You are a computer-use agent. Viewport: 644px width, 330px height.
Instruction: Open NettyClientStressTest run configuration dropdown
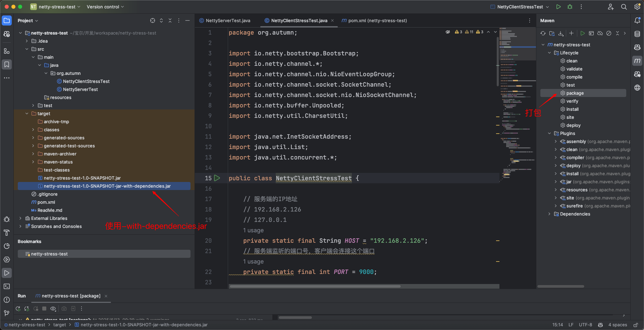tap(520, 7)
